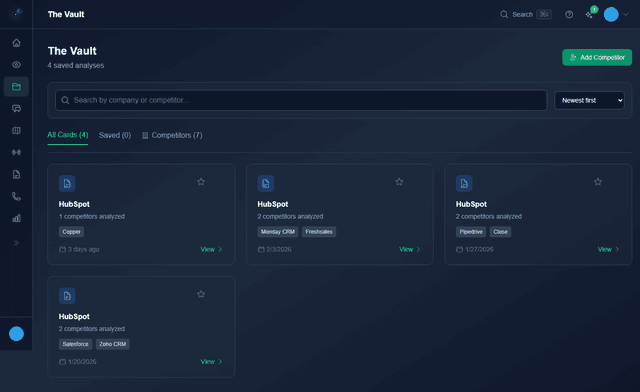Click the Copper competitor tag
Viewport: 640px width, 392px height.
click(x=71, y=232)
